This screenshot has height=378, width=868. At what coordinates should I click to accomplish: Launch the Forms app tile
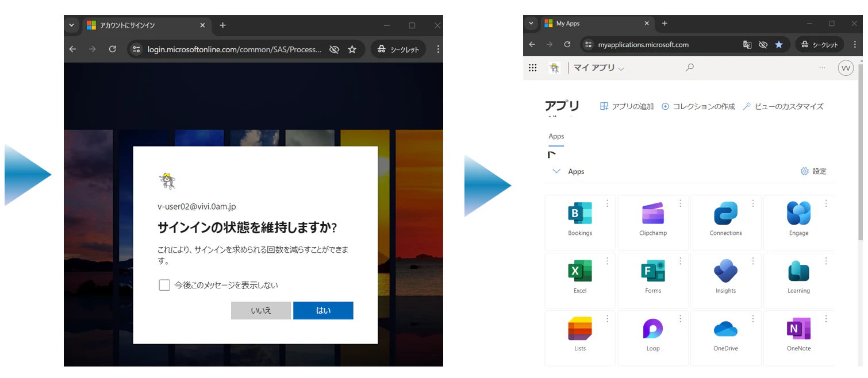653,280
